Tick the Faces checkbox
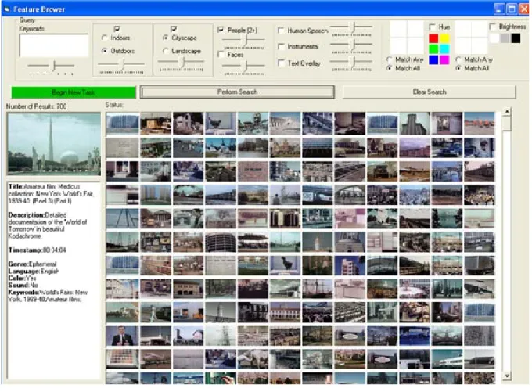Image resolution: width=532 pixels, height=392 pixels. point(221,54)
